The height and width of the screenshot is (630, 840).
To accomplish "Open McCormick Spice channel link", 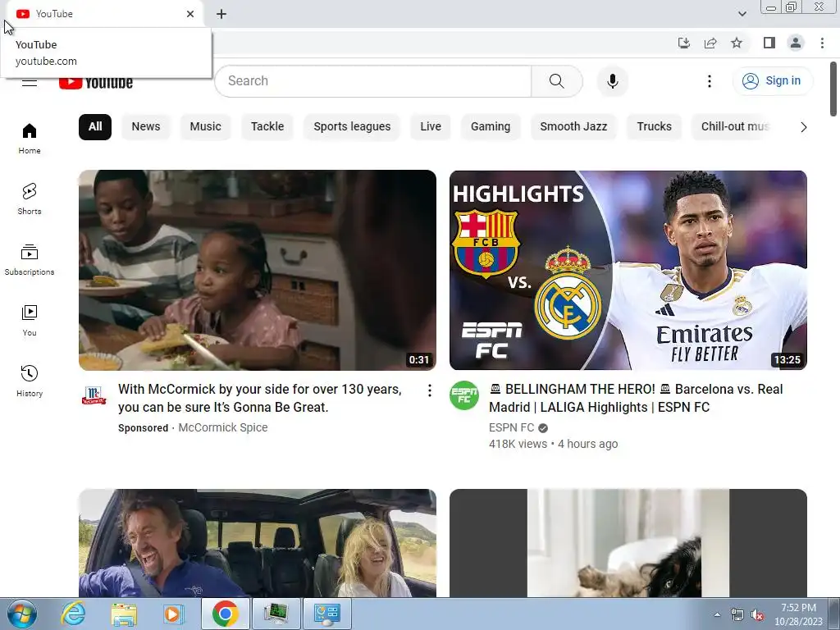I will pyautogui.click(x=223, y=427).
